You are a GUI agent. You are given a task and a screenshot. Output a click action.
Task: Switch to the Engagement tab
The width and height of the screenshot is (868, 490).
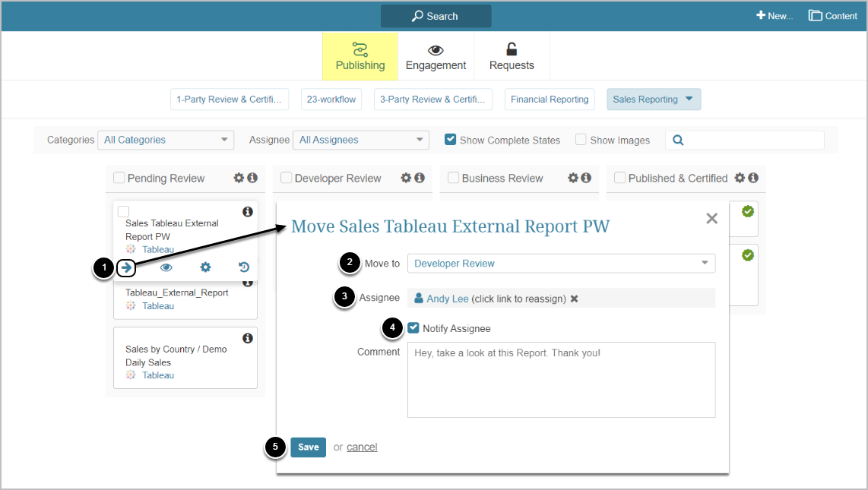click(x=436, y=57)
